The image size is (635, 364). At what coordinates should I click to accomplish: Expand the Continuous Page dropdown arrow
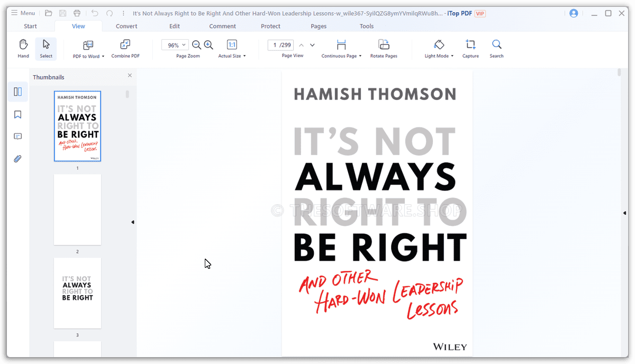pos(360,56)
